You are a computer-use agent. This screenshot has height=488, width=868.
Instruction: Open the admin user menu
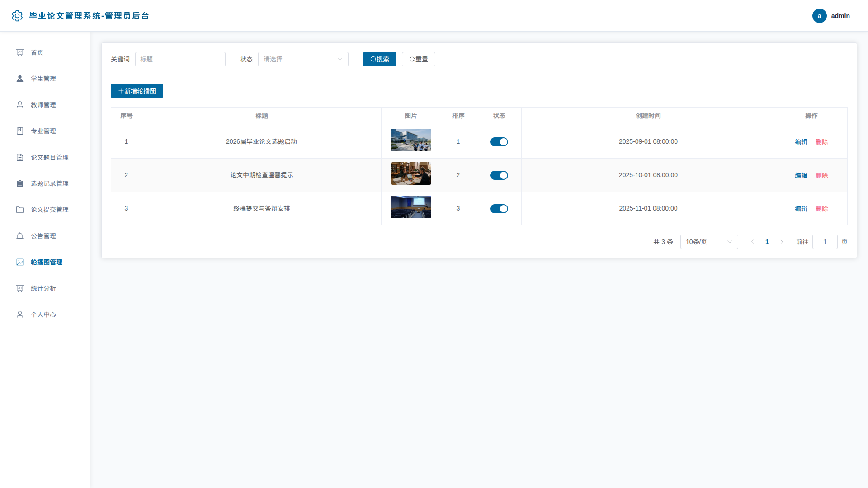[x=831, y=16]
